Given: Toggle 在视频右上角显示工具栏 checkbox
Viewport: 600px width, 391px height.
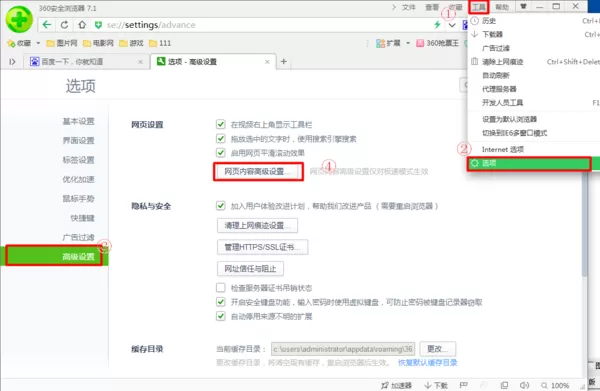Looking at the screenshot, I should pyautogui.click(x=220, y=124).
